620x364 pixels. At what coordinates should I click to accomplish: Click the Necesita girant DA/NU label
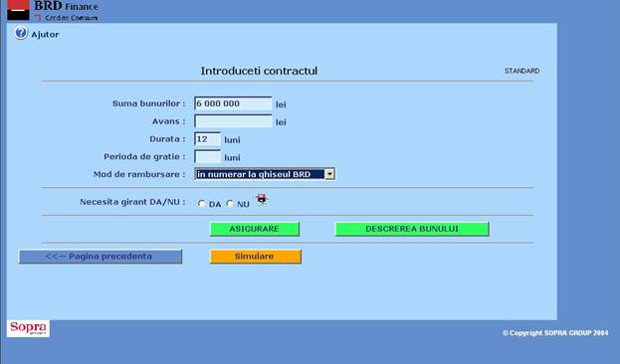pyautogui.click(x=132, y=202)
